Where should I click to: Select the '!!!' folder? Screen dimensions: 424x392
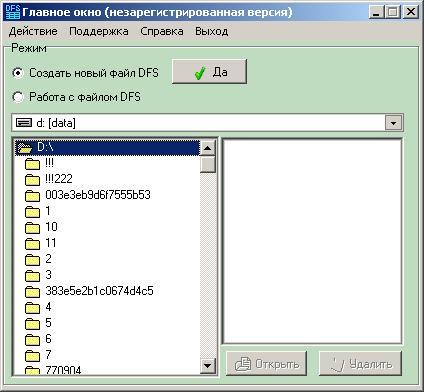(x=49, y=163)
